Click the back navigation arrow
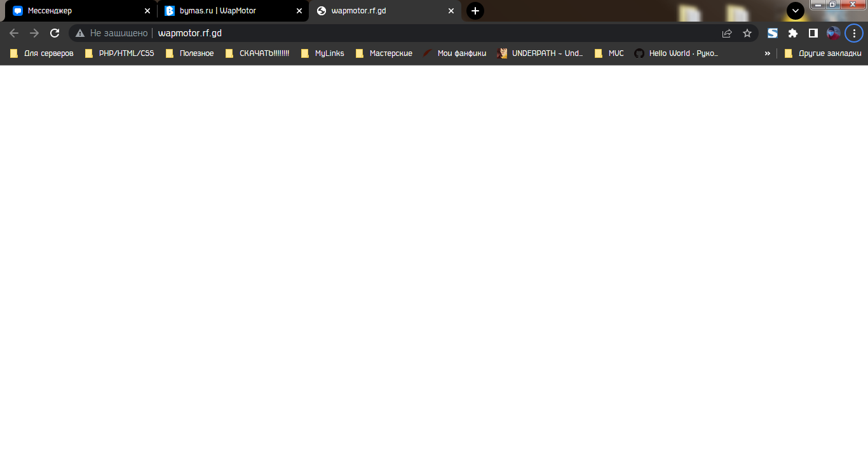This screenshot has width=868, height=463. click(14, 33)
